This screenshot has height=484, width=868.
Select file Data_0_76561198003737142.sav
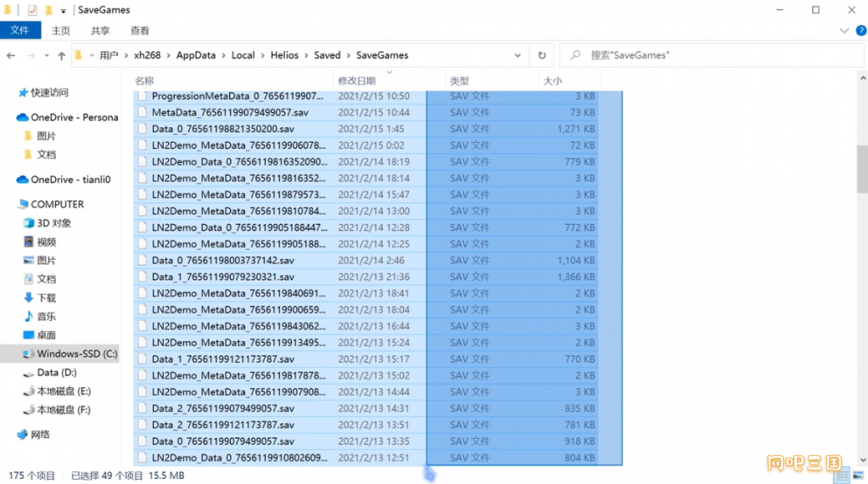[x=223, y=261]
